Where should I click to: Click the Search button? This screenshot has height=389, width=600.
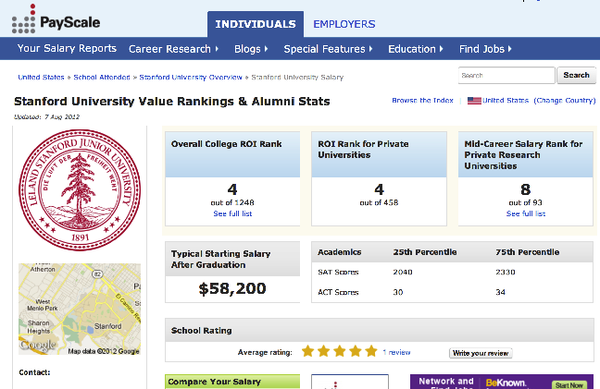click(576, 75)
